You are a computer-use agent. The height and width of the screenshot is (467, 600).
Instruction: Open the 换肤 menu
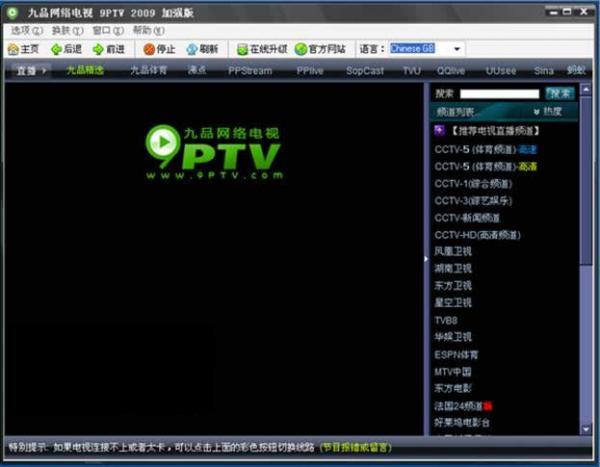pyautogui.click(x=67, y=30)
